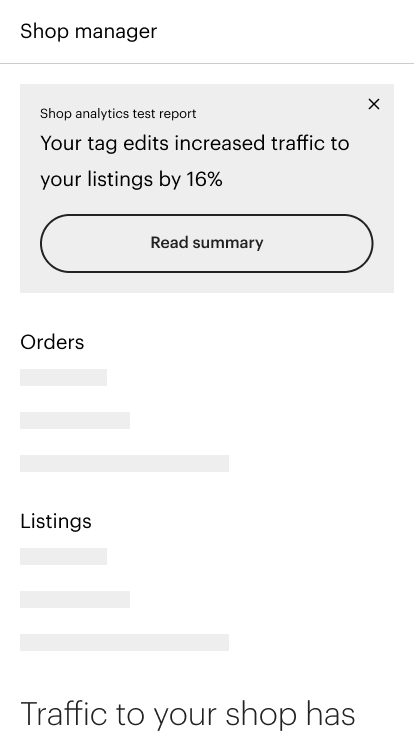Click the X icon on the gray banner
Screen dimensions: 414x736
374,104
